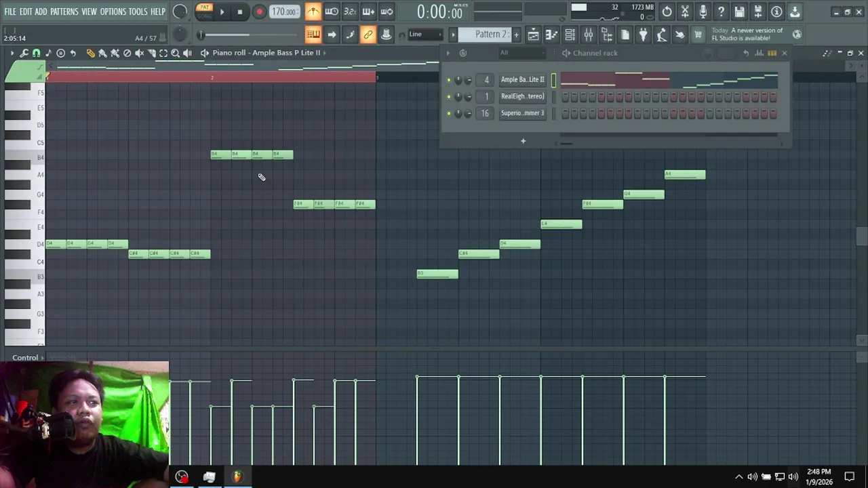Select the Zoom magnifier tool
Image resolution: width=868 pixels, height=488 pixels.
pos(175,53)
